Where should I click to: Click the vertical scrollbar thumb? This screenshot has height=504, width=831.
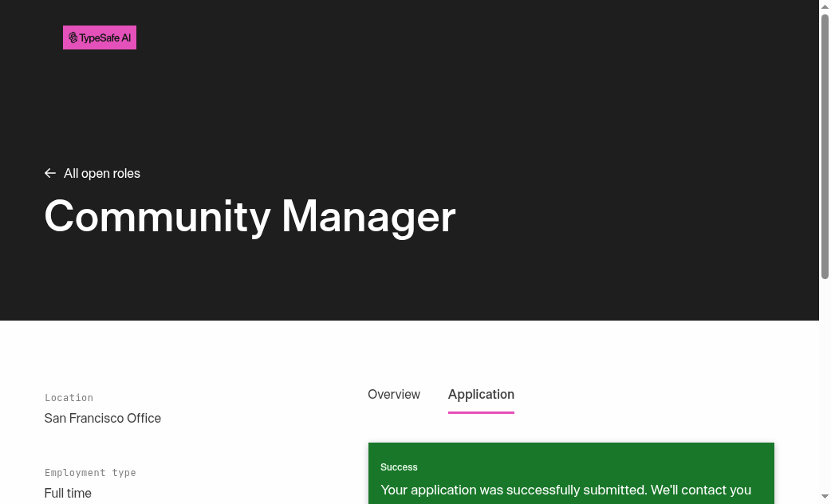pyautogui.click(x=825, y=146)
